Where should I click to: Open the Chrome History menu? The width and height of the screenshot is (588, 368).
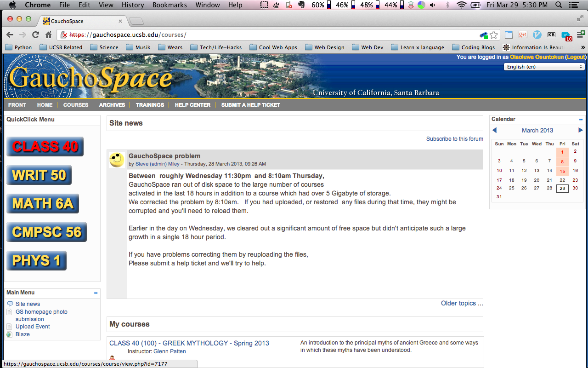pos(133,5)
